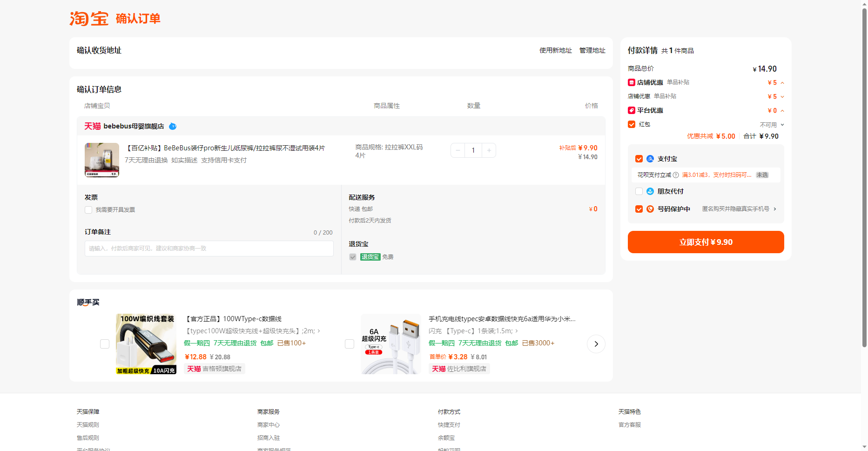Click 余额宝 footer link

pos(446,438)
